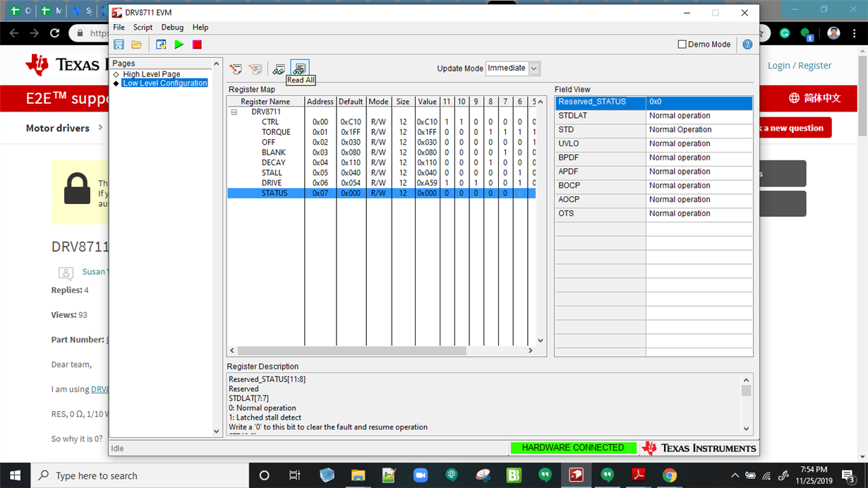
Task: Select the TORQUE register row
Action: click(x=382, y=132)
